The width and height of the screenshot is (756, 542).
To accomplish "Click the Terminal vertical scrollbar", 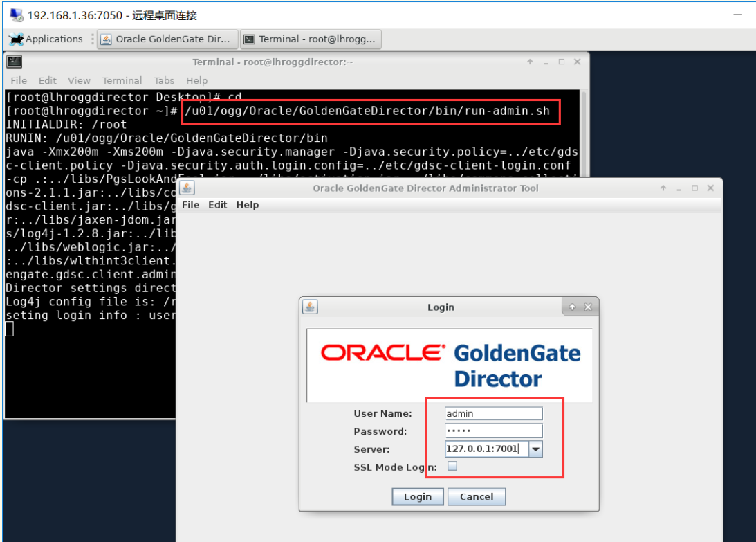I will pos(584,133).
